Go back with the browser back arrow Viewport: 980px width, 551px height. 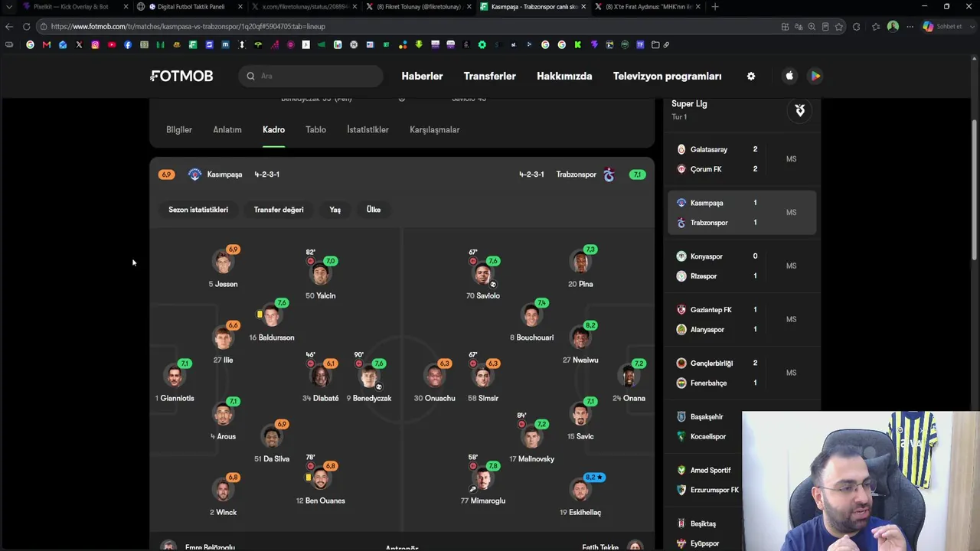[9, 26]
